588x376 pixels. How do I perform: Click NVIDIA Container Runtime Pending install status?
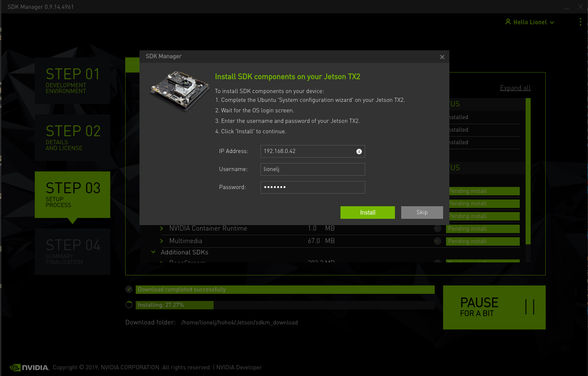point(483,229)
